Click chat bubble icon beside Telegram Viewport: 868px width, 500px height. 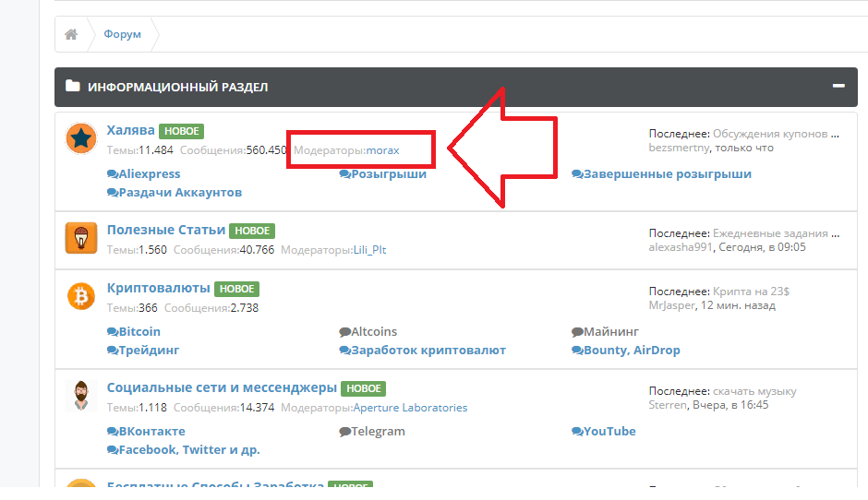[x=344, y=432]
